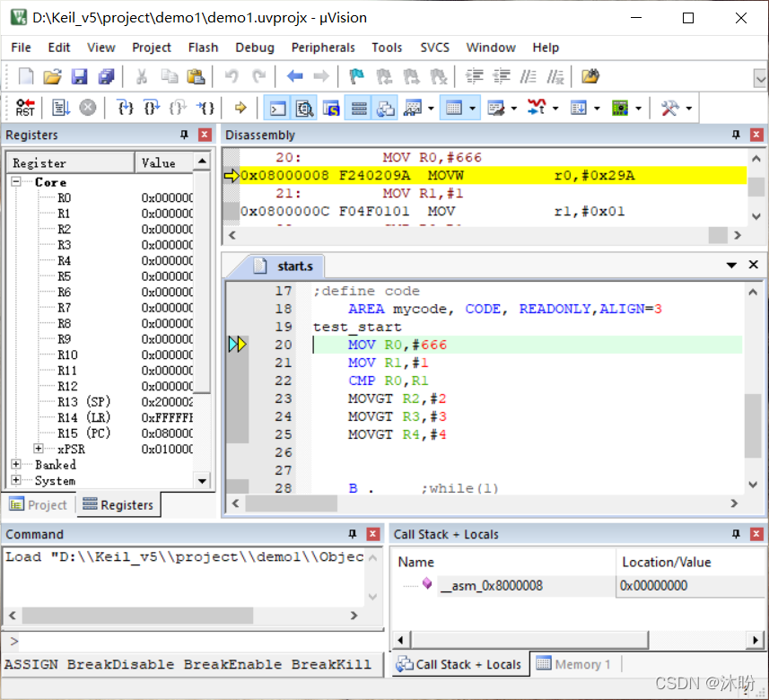769x700 pixels.
Task: Click the Run to Cursor Line icon
Action: (205, 108)
